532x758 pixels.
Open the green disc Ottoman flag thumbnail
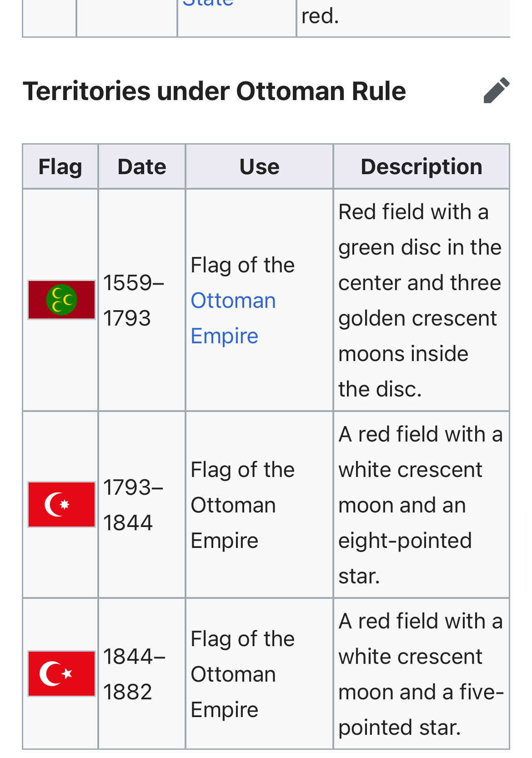pos(61,300)
